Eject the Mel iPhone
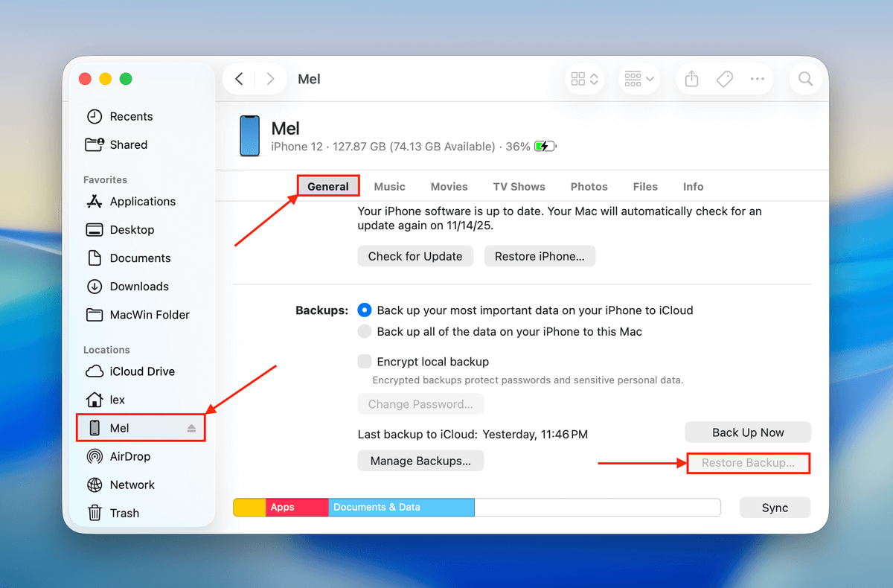 (x=192, y=427)
